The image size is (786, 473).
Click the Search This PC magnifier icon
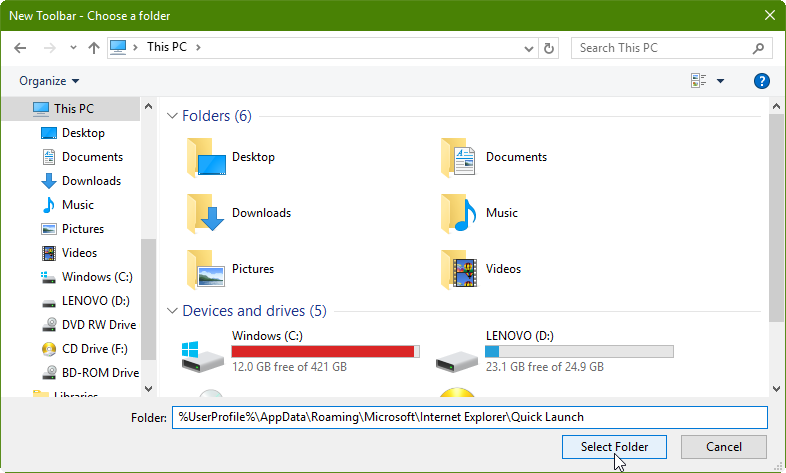pyautogui.click(x=759, y=47)
